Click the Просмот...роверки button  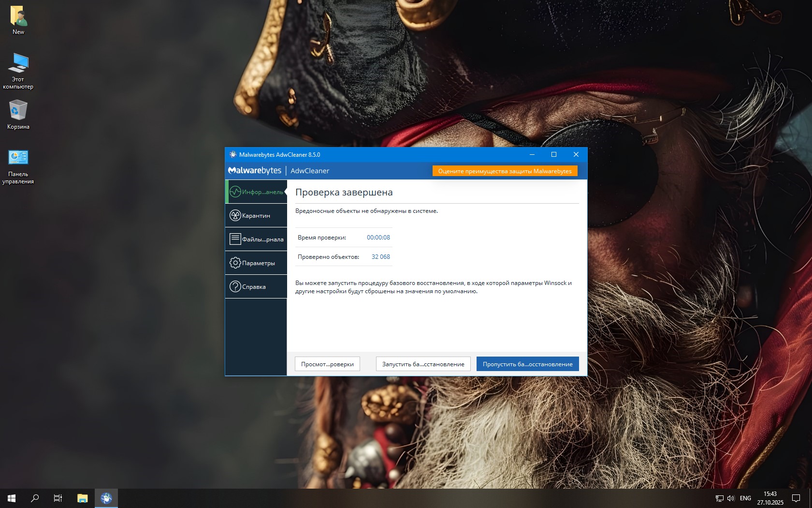coord(327,364)
